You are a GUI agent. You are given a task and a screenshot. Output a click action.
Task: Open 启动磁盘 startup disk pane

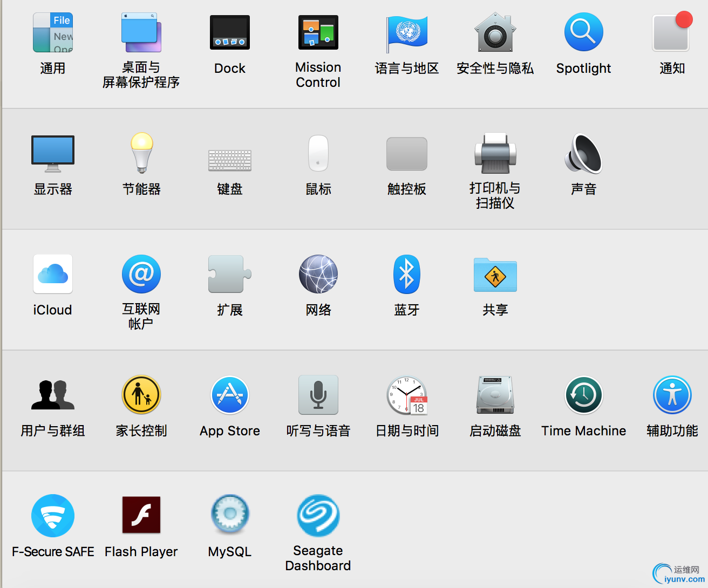point(495,395)
